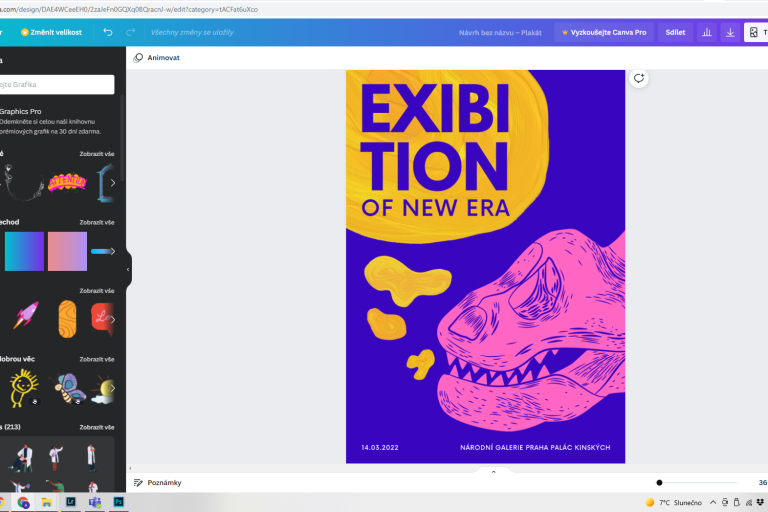Click the redo arrow in the top bar

pyautogui.click(x=130, y=32)
